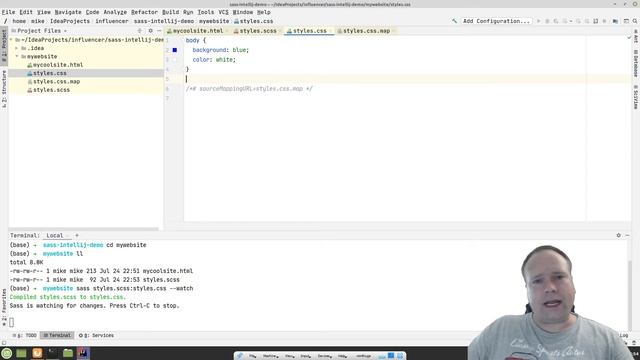
Task: Open the Navigate menu
Action: [x=68, y=12]
